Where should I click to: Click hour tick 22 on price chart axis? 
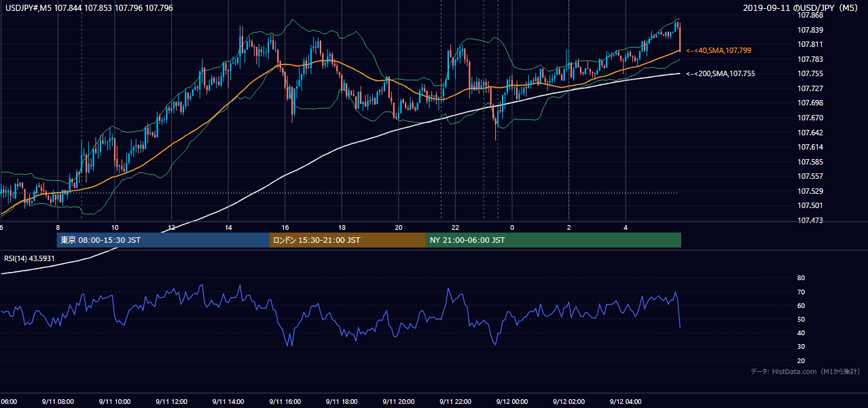pyautogui.click(x=455, y=227)
